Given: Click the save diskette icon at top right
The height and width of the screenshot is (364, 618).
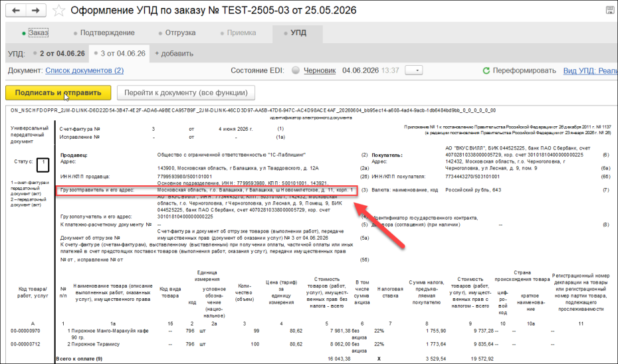Looking at the screenshot, I should 610,10.
